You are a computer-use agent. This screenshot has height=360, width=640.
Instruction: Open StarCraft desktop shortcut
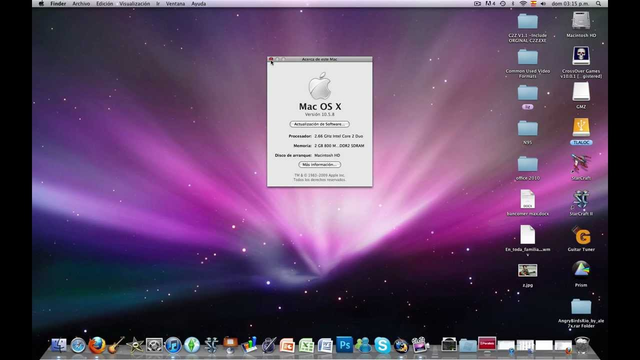coord(581,163)
